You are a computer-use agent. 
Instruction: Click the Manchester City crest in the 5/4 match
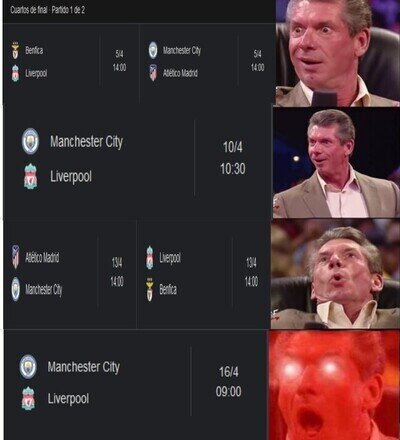[x=153, y=50]
